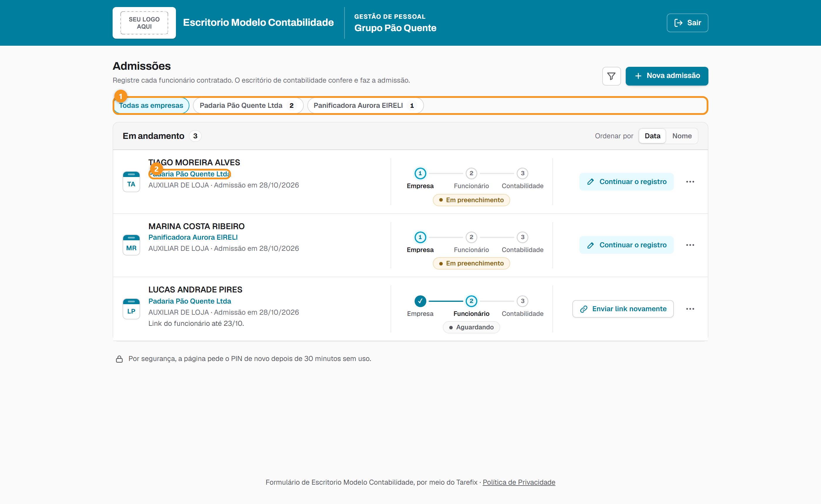Click step 1 Empresa circle for Marina
The width and height of the screenshot is (821, 504).
pos(420,237)
